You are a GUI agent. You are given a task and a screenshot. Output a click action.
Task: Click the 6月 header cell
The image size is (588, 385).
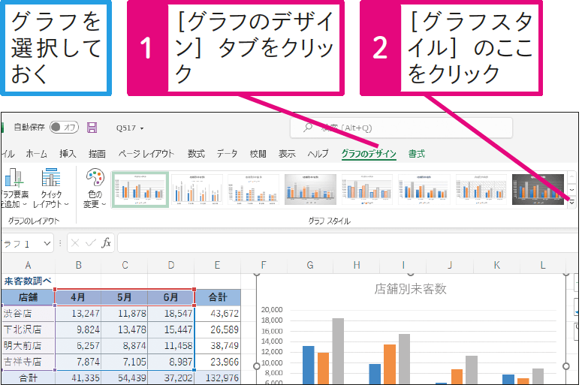click(x=171, y=298)
